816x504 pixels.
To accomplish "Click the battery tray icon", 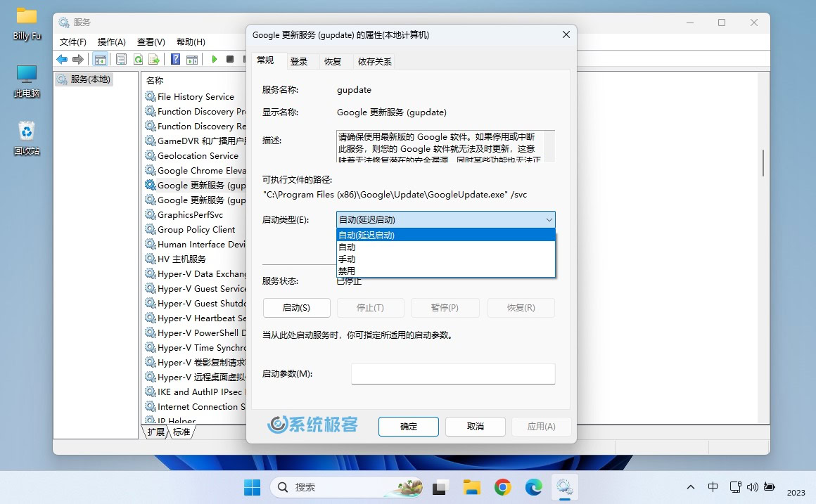I will [x=769, y=487].
